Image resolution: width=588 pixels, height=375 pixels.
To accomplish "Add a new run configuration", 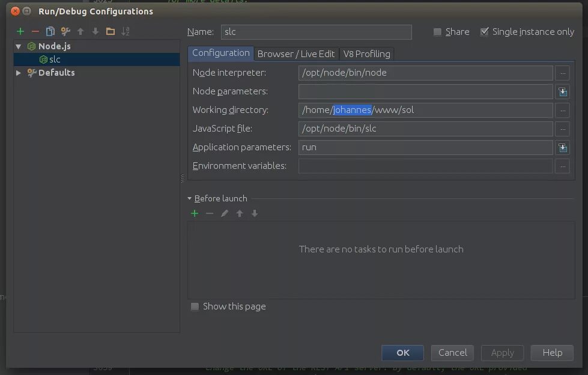I will (20, 31).
